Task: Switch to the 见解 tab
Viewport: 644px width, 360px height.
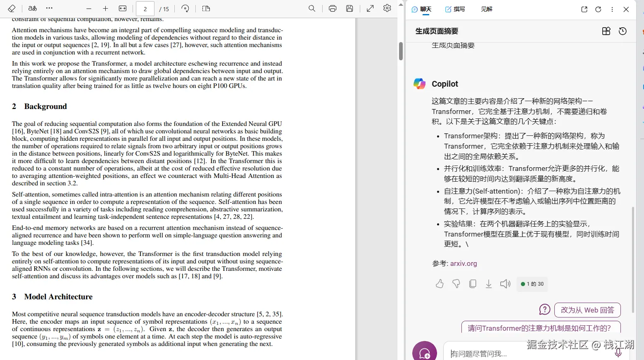Action: coord(487,9)
